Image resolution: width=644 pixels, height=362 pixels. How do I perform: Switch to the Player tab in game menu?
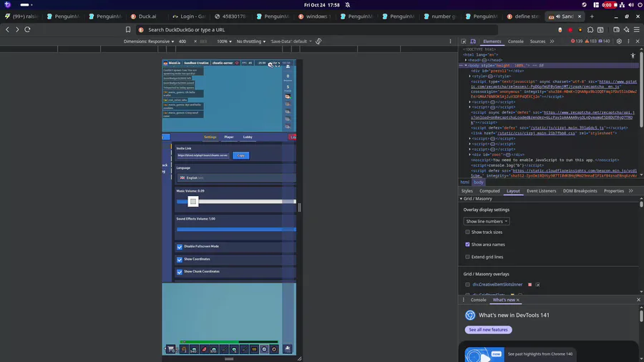tap(229, 137)
